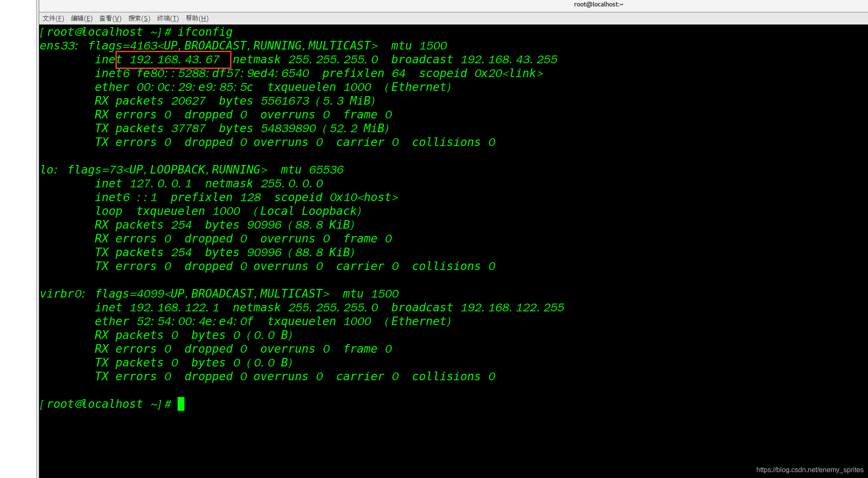
Task: Click the green cursor block at prompt
Action: (x=181, y=404)
